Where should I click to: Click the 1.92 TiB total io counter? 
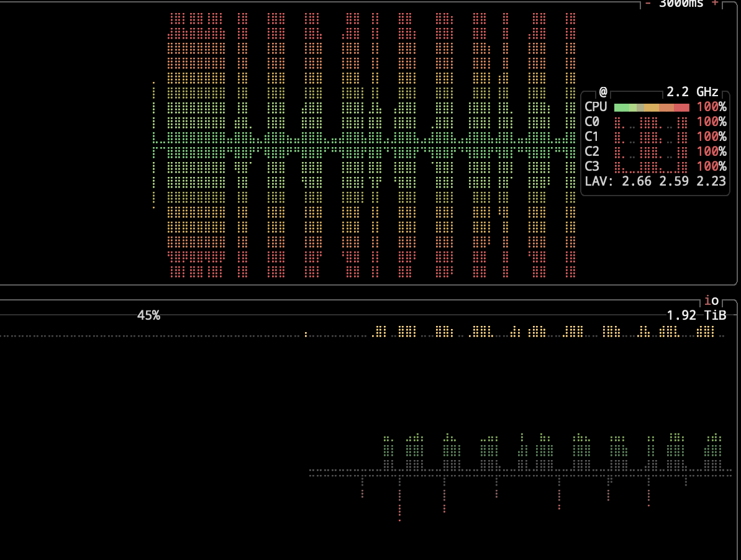point(696,315)
